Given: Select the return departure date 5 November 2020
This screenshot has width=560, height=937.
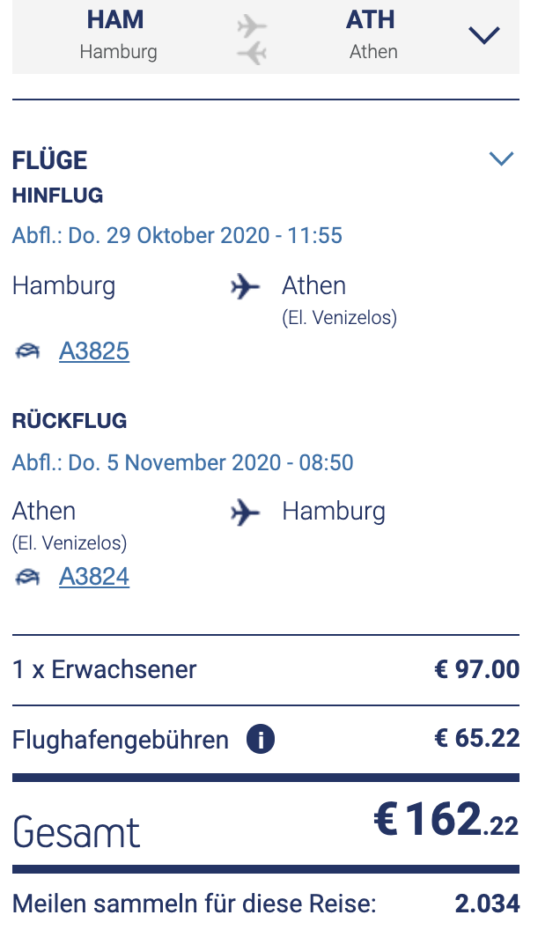Looking at the screenshot, I should (x=182, y=462).
